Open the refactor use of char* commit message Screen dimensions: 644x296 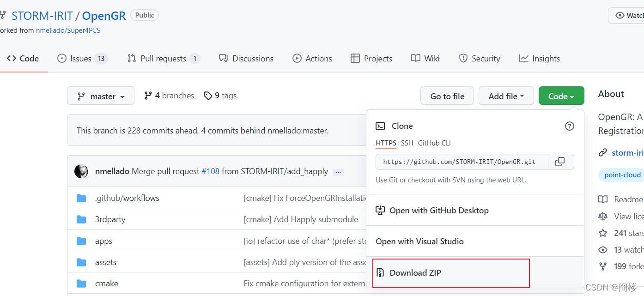(305, 241)
